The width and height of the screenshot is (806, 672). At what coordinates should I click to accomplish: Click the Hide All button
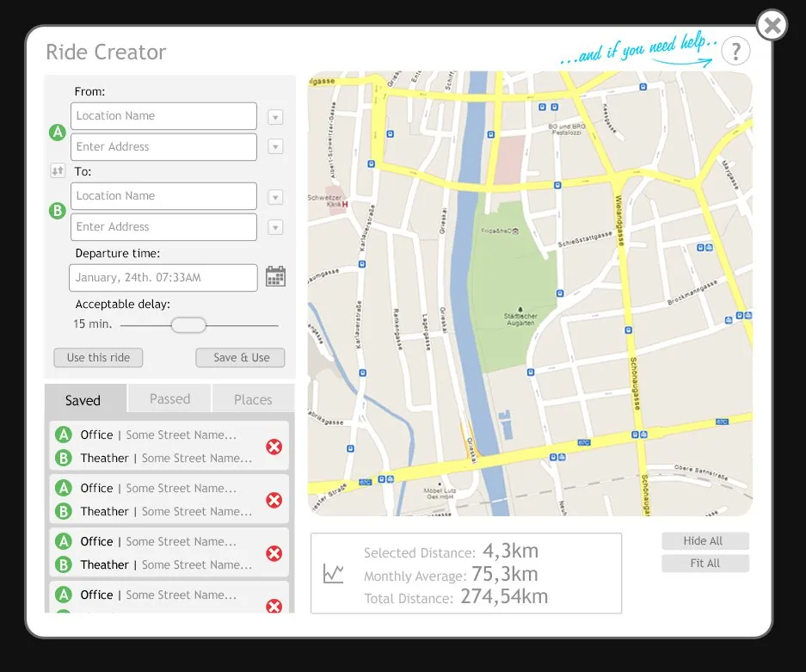[x=705, y=541]
